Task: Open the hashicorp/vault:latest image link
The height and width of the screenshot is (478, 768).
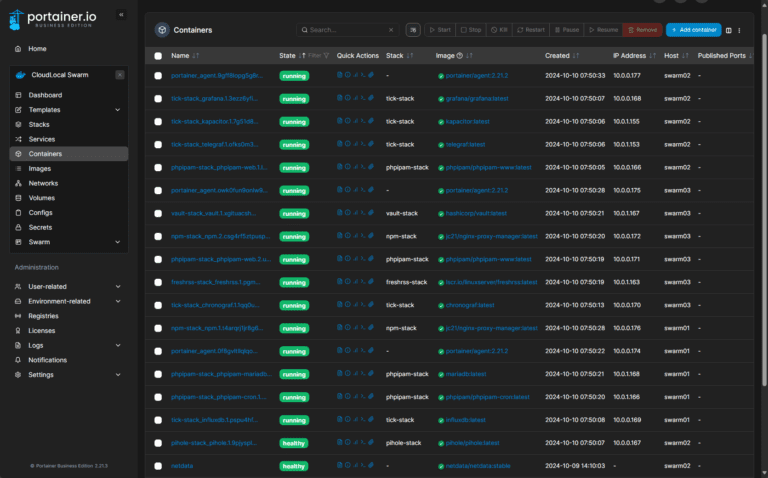Action: click(476, 213)
